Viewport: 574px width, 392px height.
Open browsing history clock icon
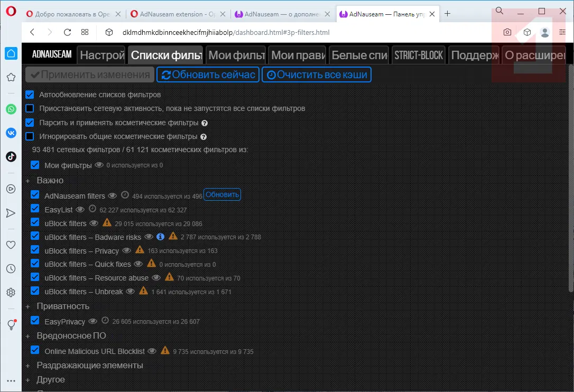[x=11, y=269]
